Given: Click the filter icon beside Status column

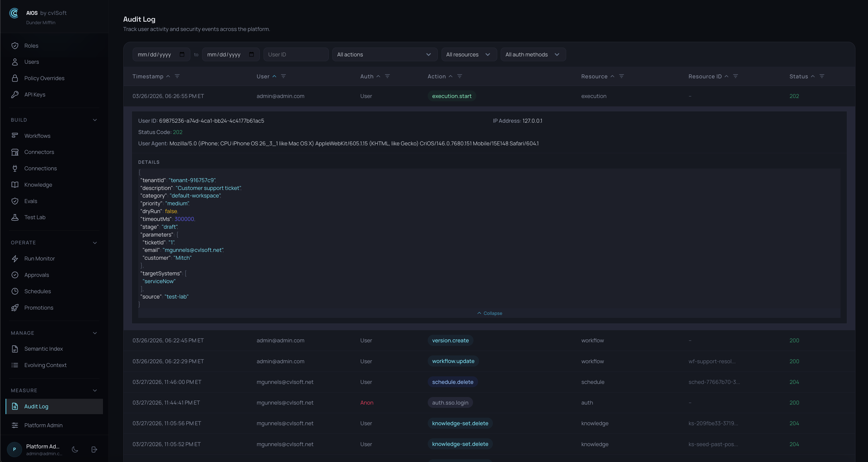Looking at the screenshot, I should point(822,76).
